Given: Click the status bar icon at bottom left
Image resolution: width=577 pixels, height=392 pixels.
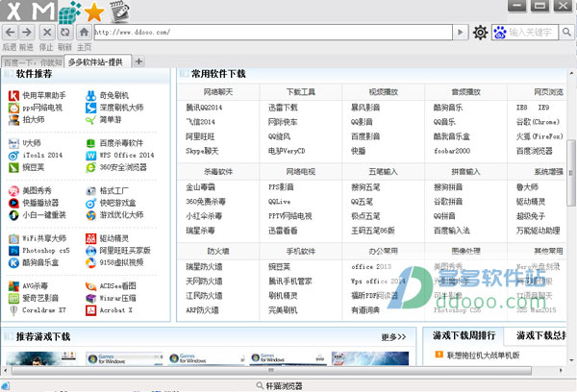Looking at the screenshot, I should point(5,386).
